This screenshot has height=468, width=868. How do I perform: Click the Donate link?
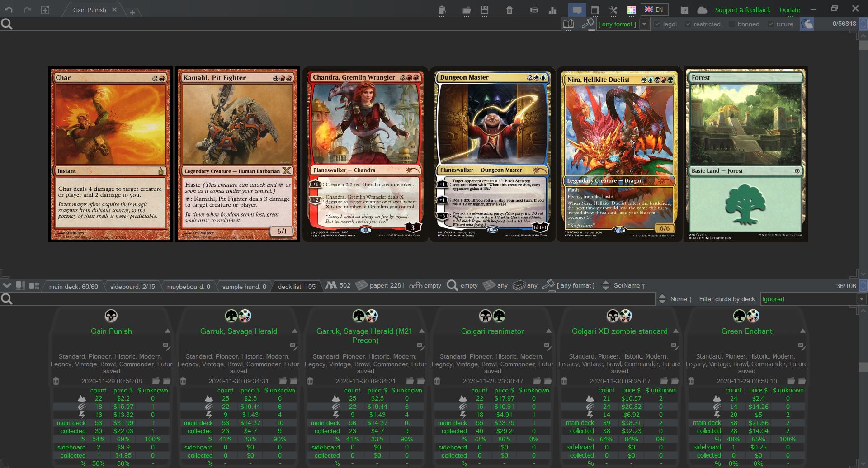coord(790,10)
